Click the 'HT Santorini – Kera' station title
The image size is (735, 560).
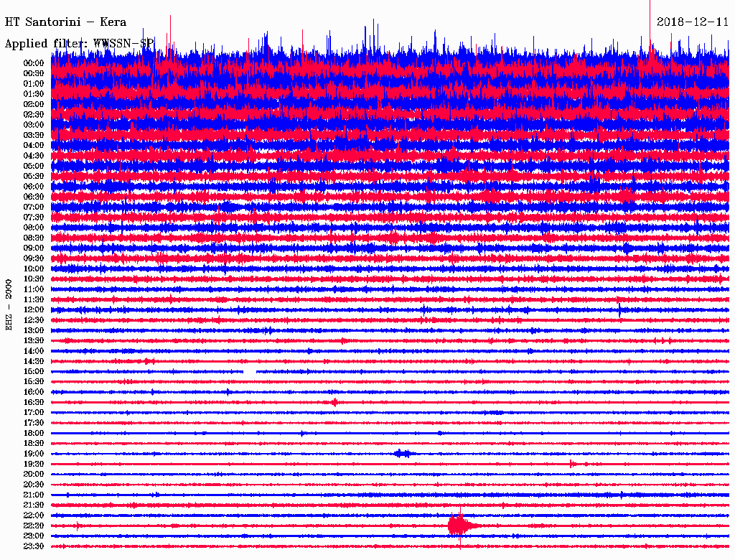65,22
